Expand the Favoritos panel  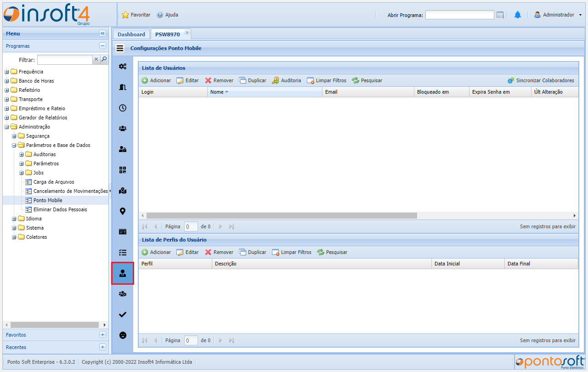(102, 335)
